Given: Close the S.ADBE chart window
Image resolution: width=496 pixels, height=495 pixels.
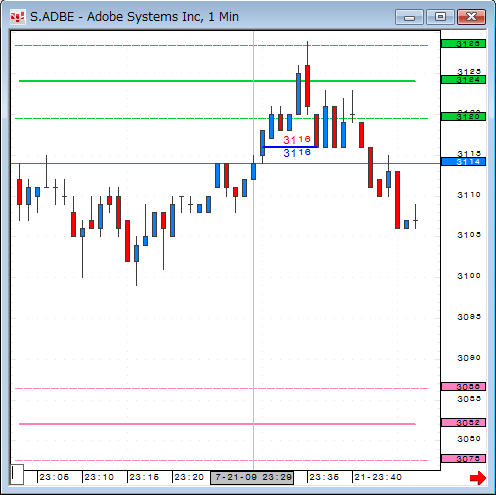Looking at the screenshot, I should point(471,17).
